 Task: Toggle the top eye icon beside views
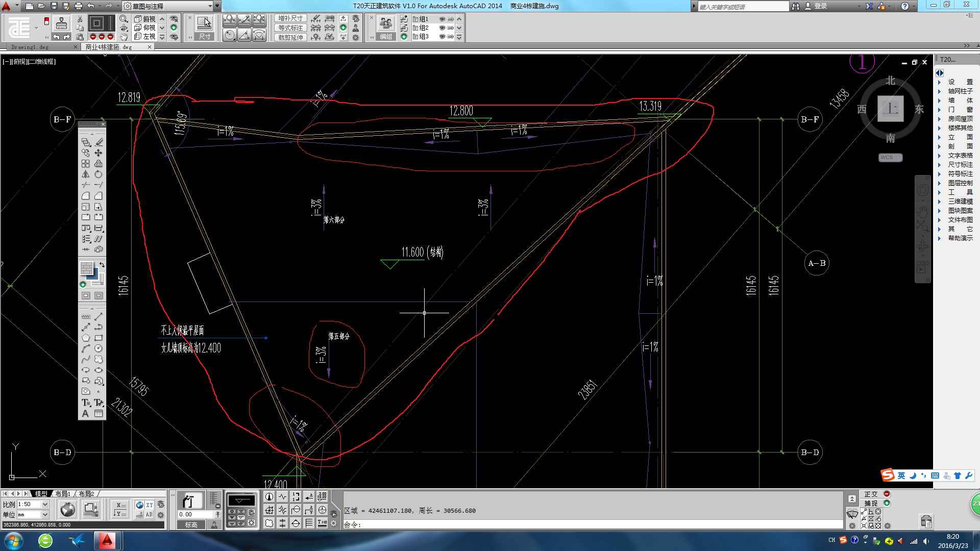coord(174,19)
